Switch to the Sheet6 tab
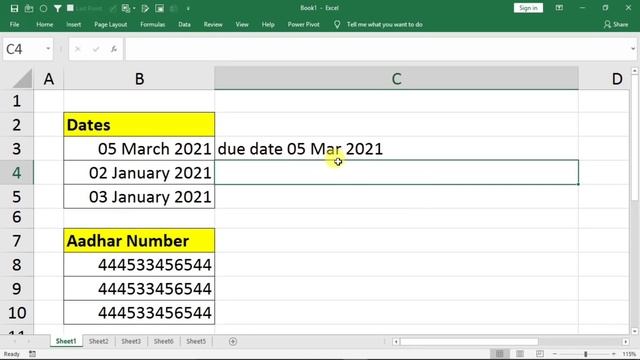Viewport: 640px width, 360px height. click(x=164, y=341)
